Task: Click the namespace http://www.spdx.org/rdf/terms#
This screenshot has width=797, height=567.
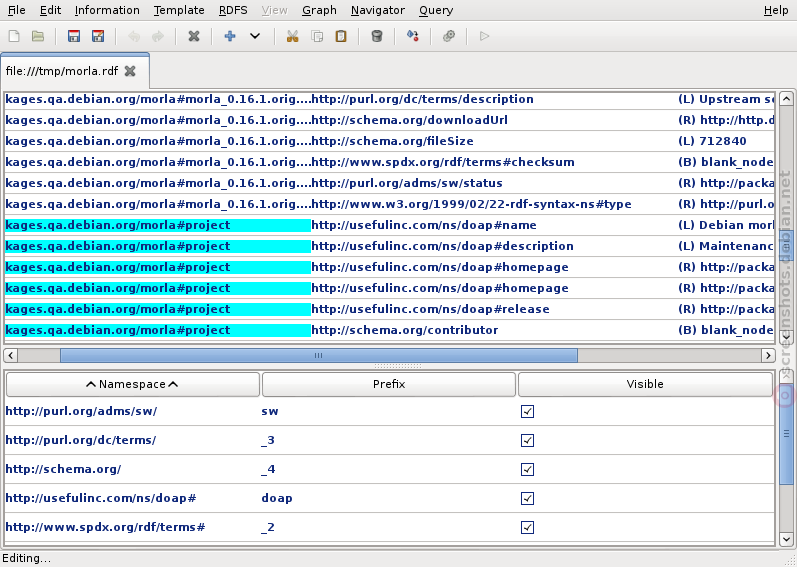Action: click(105, 527)
